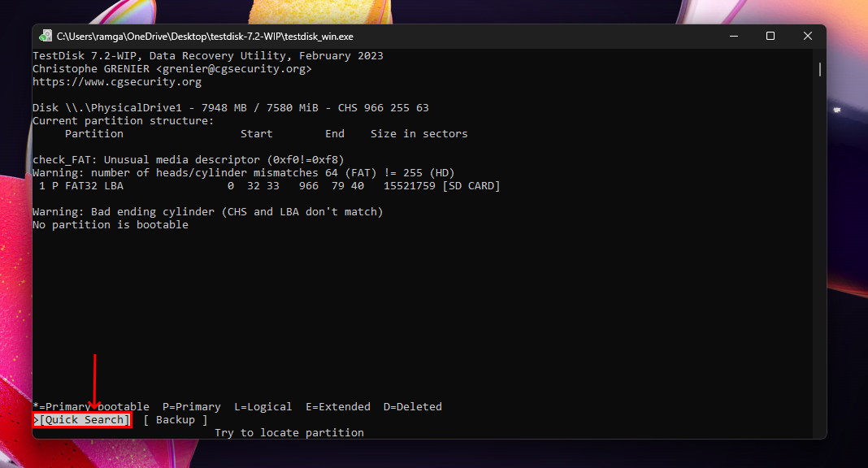
Task: Click the check_FAT unusual media descriptor line
Action: coord(189,160)
